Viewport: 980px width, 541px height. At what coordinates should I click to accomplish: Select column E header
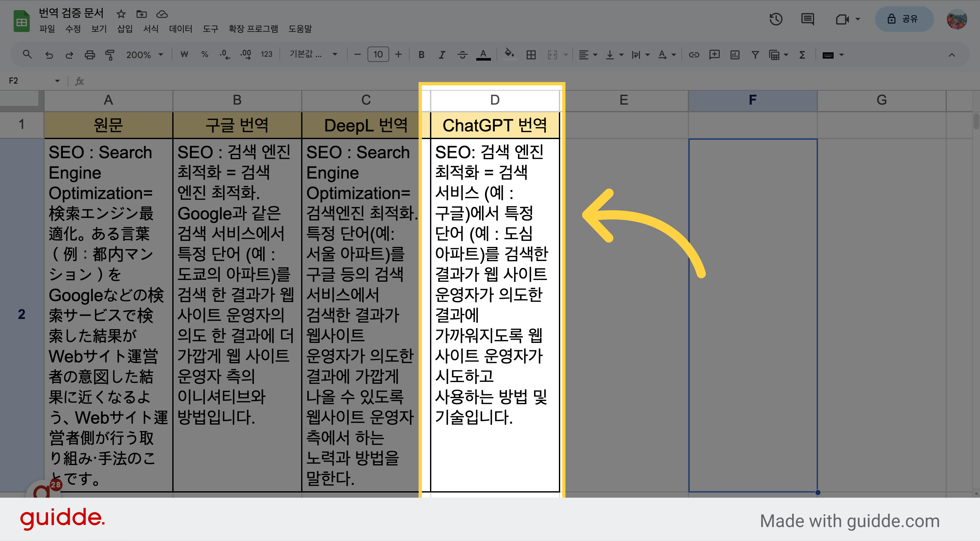(x=624, y=100)
